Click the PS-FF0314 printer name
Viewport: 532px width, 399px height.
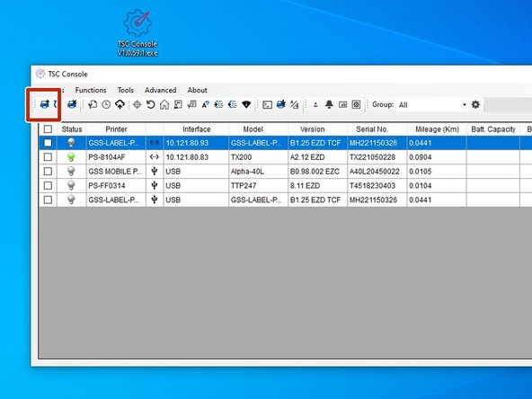[x=107, y=186]
